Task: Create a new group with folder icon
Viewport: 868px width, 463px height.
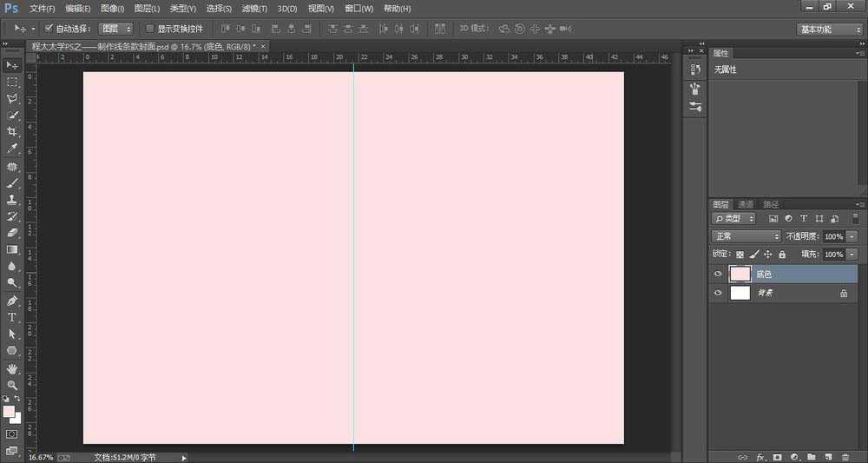Action: pos(811,456)
